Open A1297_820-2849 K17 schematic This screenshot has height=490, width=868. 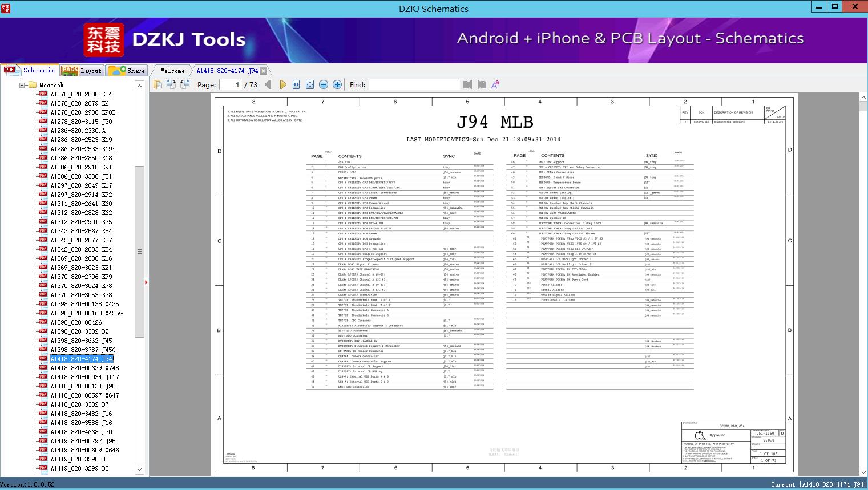(x=81, y=185)
